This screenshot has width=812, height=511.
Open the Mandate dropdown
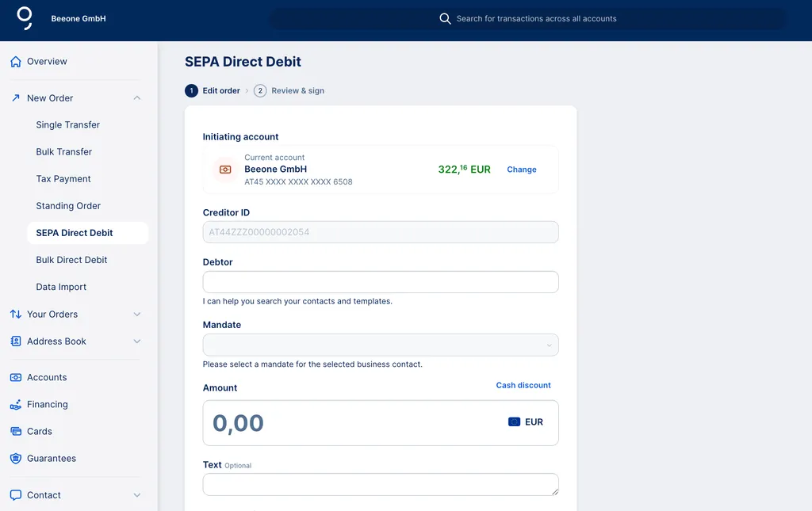pos(379,345)
